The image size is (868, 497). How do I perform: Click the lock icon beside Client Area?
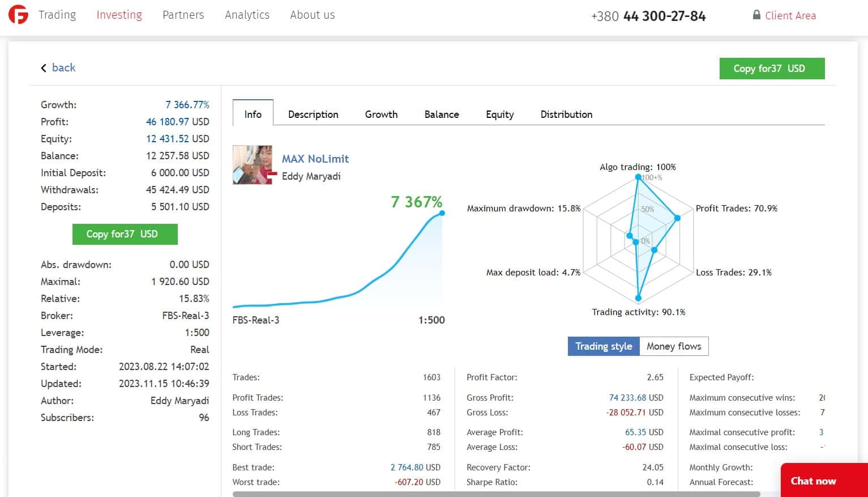[x=756, y=15]
